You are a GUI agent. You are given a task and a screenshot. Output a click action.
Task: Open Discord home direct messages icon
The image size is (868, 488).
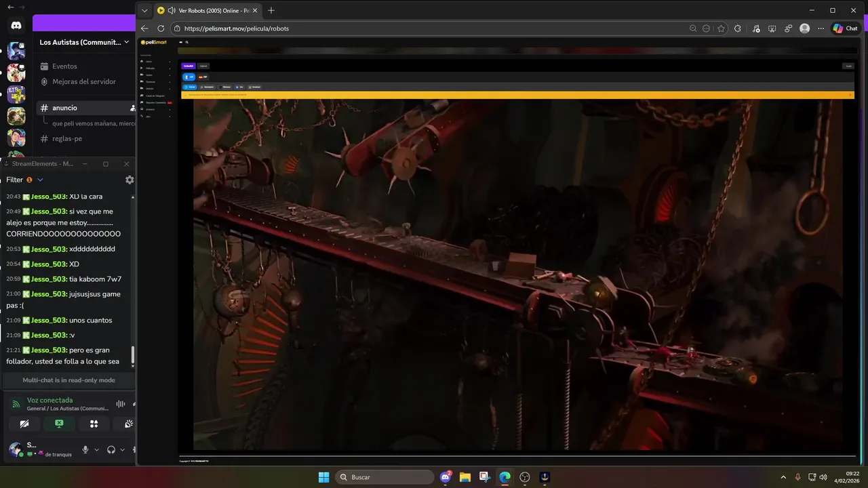(16, 25)
